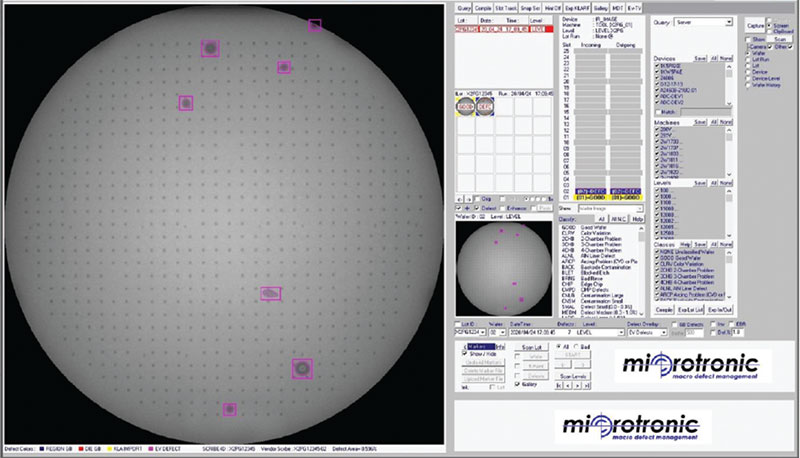Select the Clipboard capture radio option
Viewport: 800px width, 458px height.
point(769,32)
